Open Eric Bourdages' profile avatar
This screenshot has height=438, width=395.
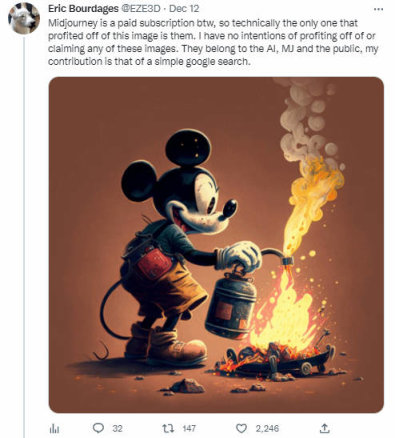(x=24, y=18)
